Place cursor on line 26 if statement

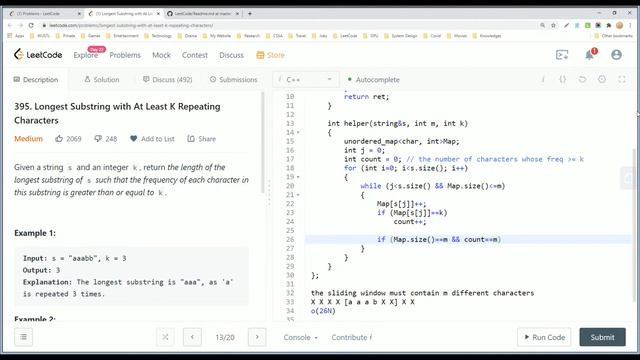point(439,240)
